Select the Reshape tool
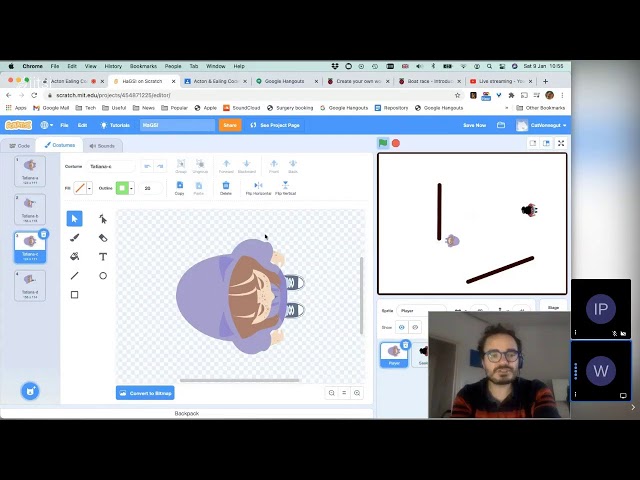Screen dimensions: 640x480 [103, 219]
